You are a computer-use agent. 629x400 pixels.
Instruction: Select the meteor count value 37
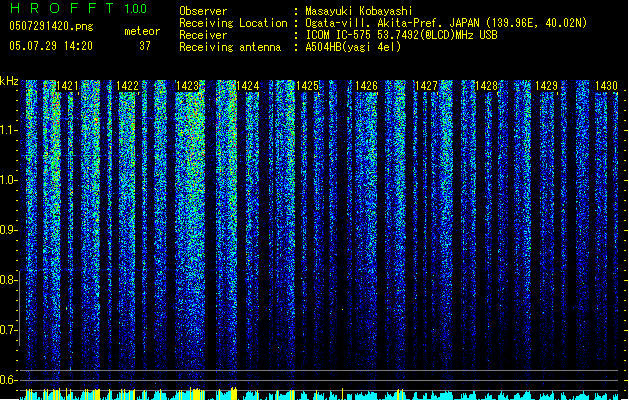click(145, 46)
